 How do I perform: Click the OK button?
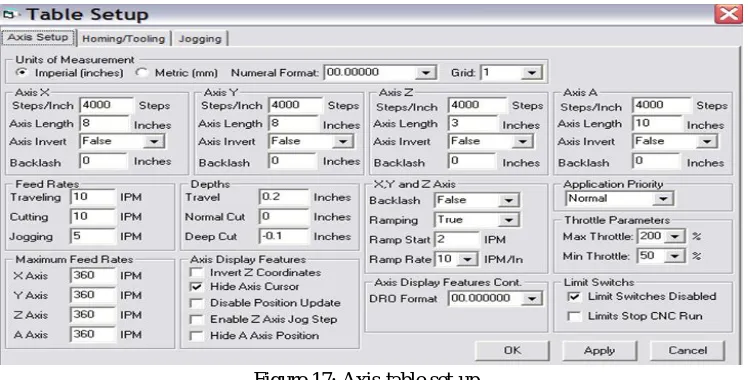512,350
